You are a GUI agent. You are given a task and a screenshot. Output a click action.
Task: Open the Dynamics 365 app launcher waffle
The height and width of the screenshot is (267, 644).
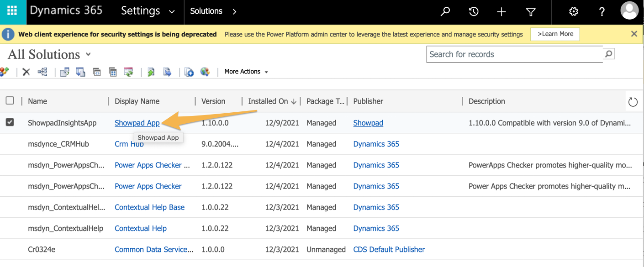[12, 11]
